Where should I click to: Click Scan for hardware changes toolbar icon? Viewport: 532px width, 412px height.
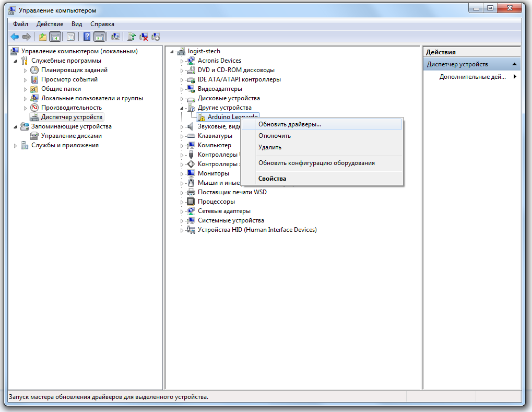116,37
